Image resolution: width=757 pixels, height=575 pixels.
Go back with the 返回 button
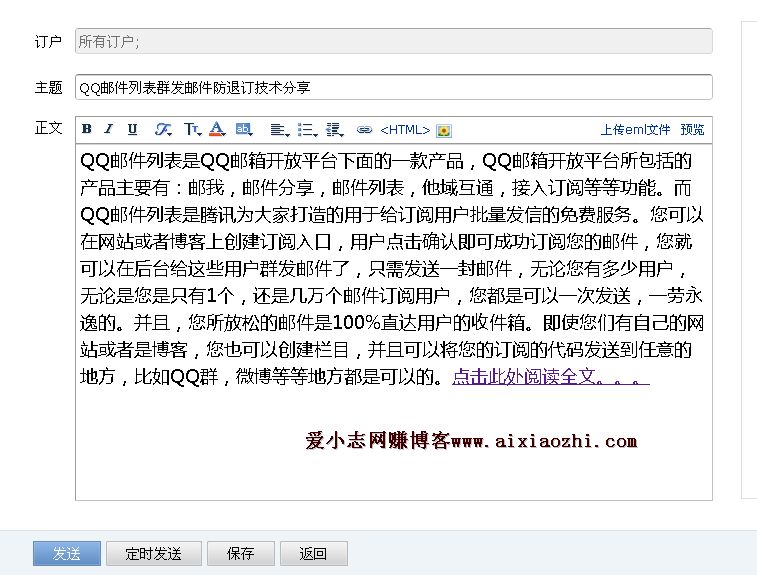(313, 553)
